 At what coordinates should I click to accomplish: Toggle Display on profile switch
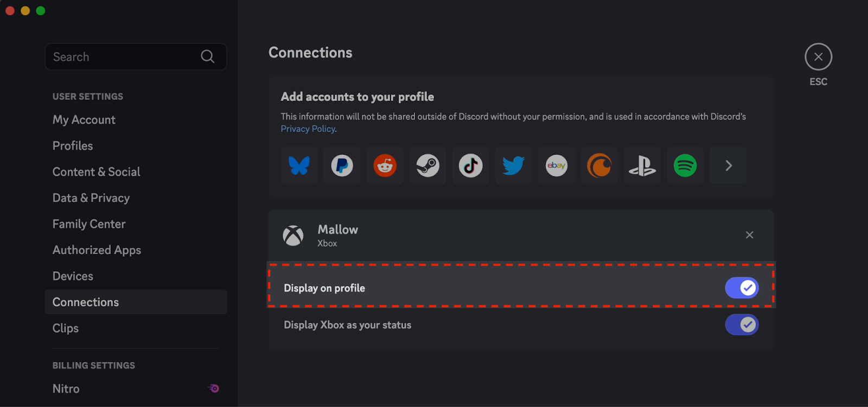[742, 288]
